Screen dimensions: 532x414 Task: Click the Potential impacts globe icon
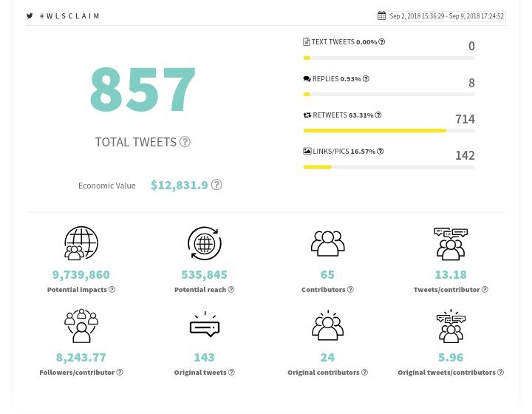[81, 243]
